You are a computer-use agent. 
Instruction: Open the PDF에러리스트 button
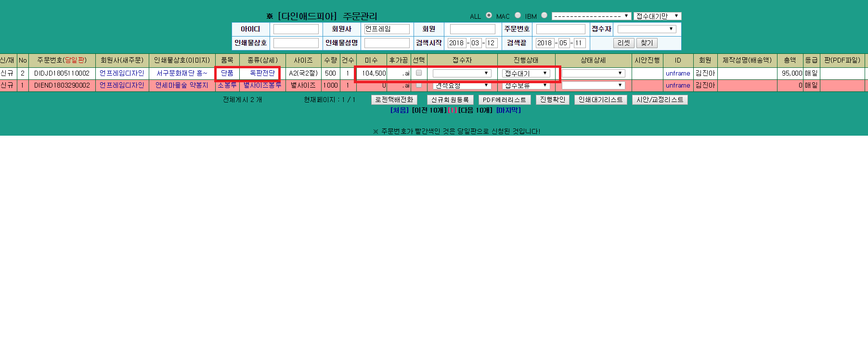click(x=504, y=100)
